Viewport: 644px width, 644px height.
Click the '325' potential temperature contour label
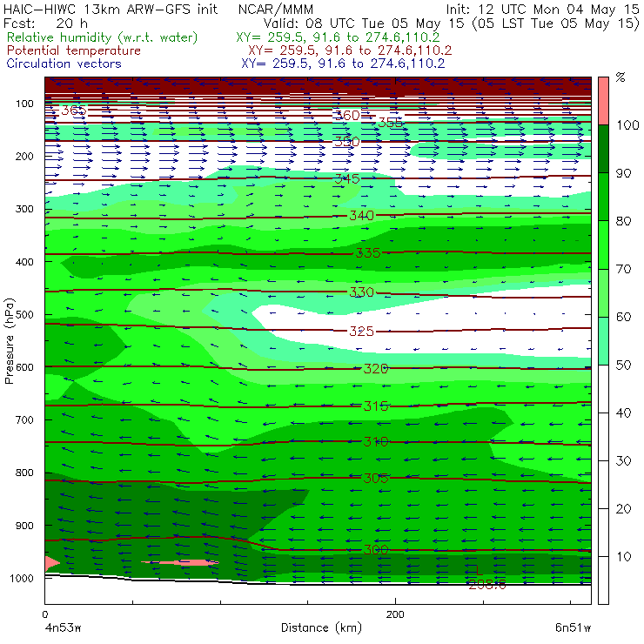click(361, 331)
